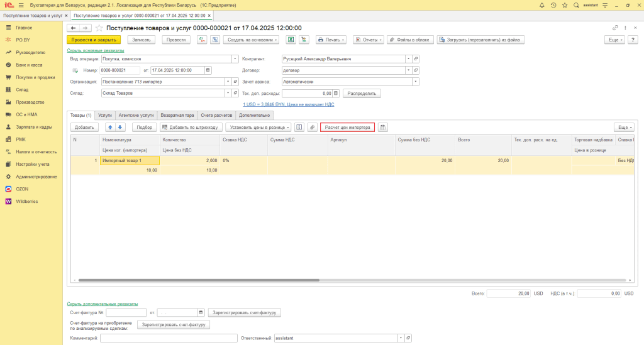This screenshot has height=345, width=644.
Task: Open Банк и касса in the sidebar
Action: (29, 65)
